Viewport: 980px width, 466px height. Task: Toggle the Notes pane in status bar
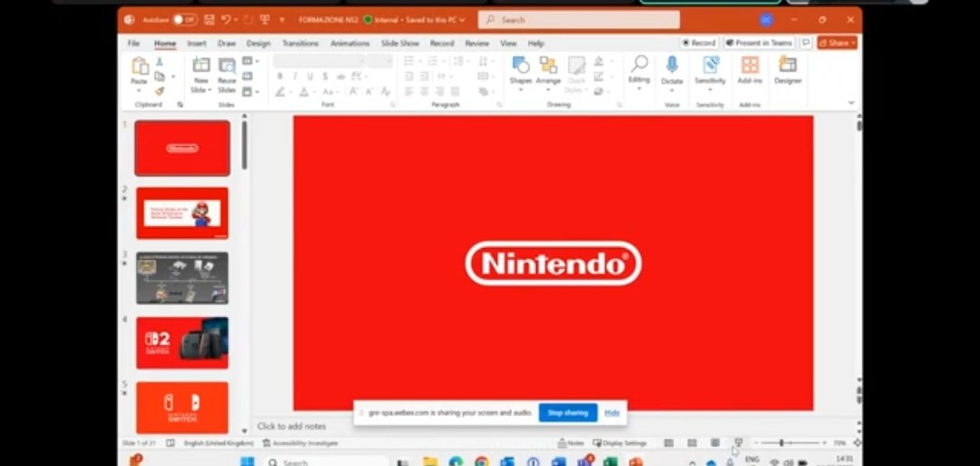click(x=571, y=443)
